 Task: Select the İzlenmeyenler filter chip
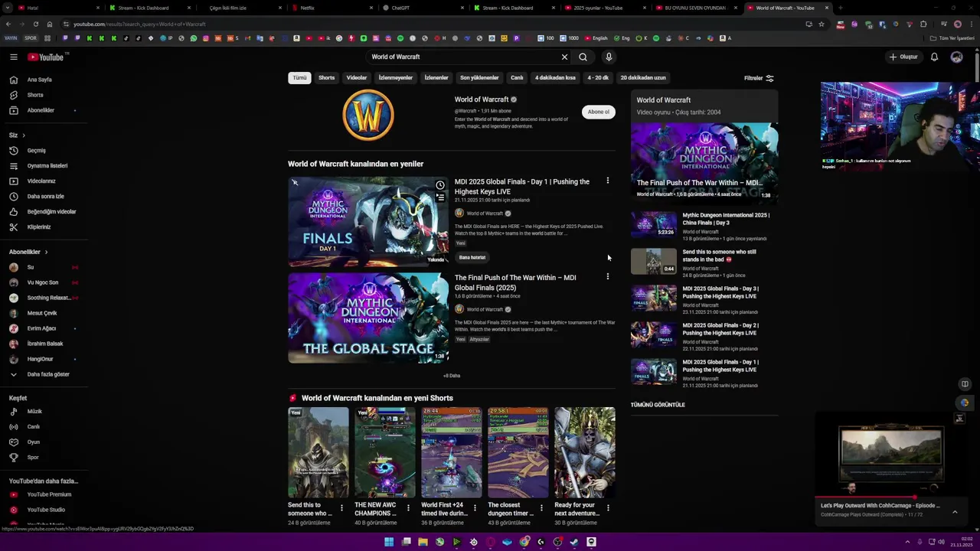click(396, 77)
